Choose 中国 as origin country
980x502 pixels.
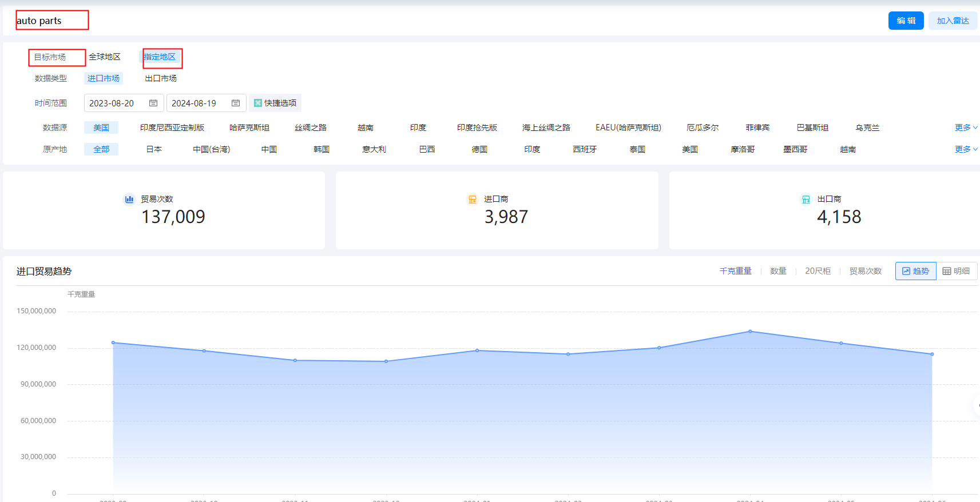(269, 149)
